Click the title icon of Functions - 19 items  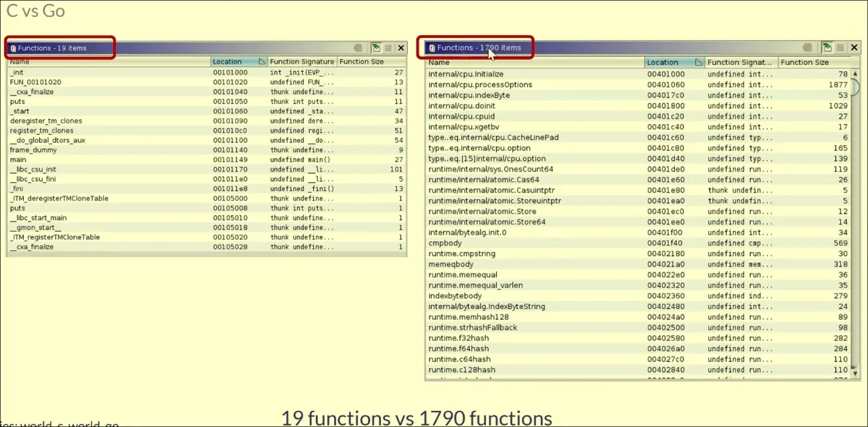[13, 48]
